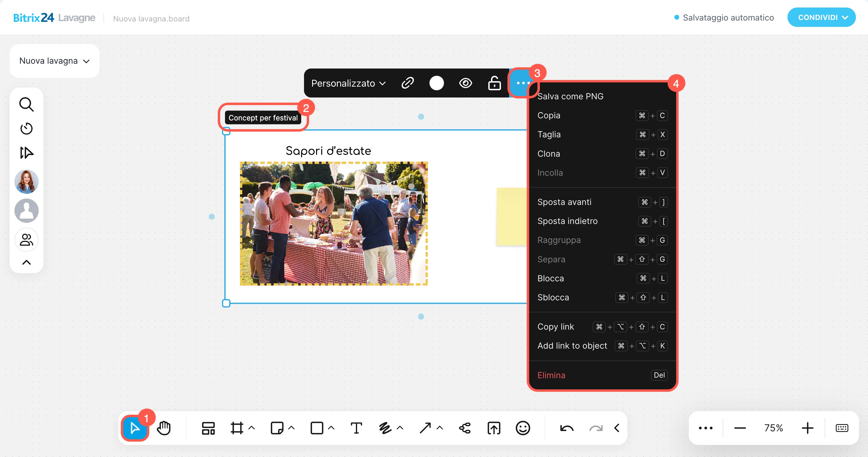Select Clona in the context menu
Viewport: 868px width, 457px height.
point(549,154)
